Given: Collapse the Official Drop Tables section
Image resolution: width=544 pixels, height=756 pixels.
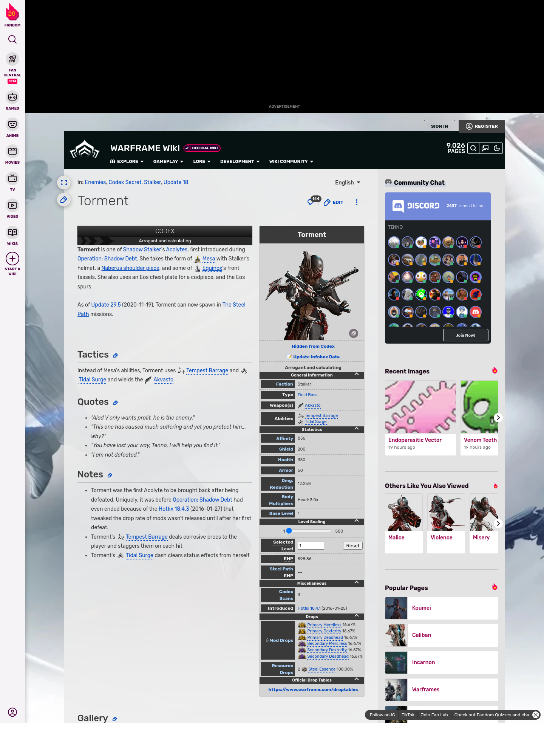Looking at the screenshot, I should 357,679.
